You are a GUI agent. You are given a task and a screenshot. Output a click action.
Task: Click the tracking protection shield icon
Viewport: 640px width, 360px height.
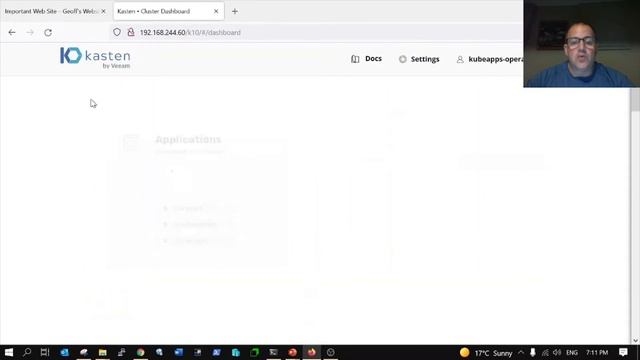pyautogui.click(x=117, y=32)
